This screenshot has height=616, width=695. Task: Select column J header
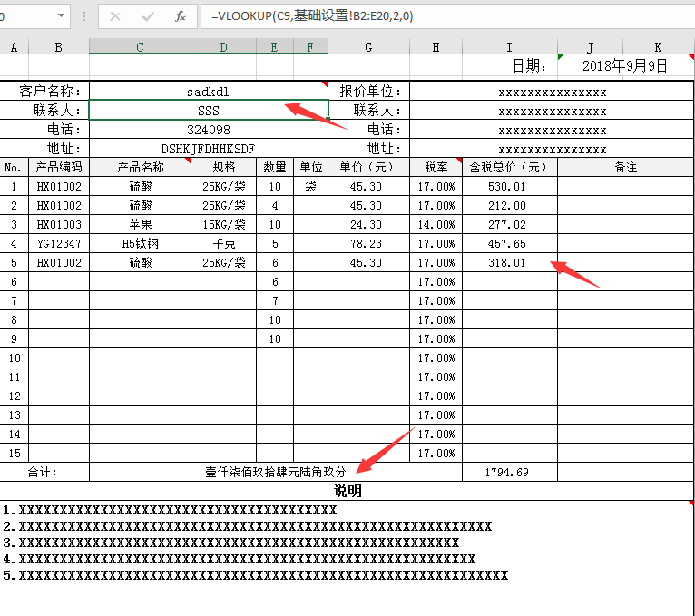click(591, 47)
